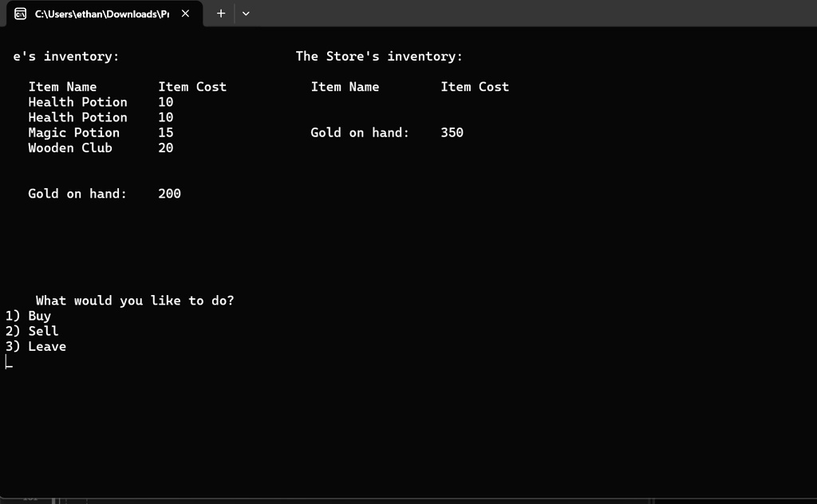
Task: Click the player's gold value "200"
Action: [x=169, y=194]
